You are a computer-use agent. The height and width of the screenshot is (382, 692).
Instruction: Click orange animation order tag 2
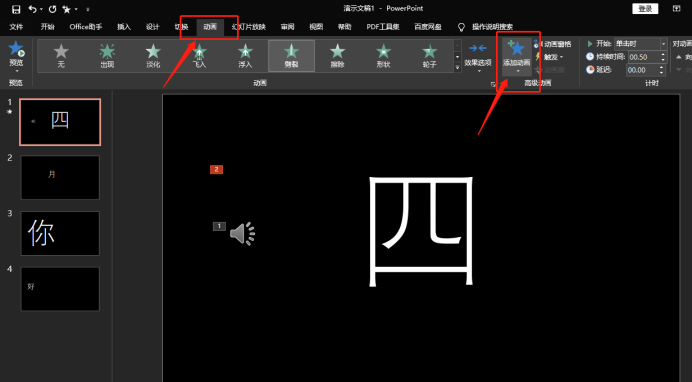[216, 169]
